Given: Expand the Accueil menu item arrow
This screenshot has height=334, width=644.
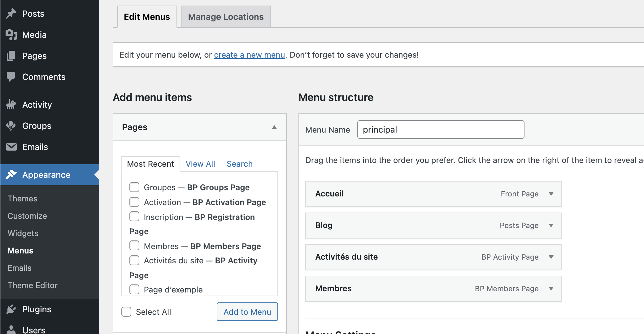Looking at the screenshot, I should (x=551, y=194).
